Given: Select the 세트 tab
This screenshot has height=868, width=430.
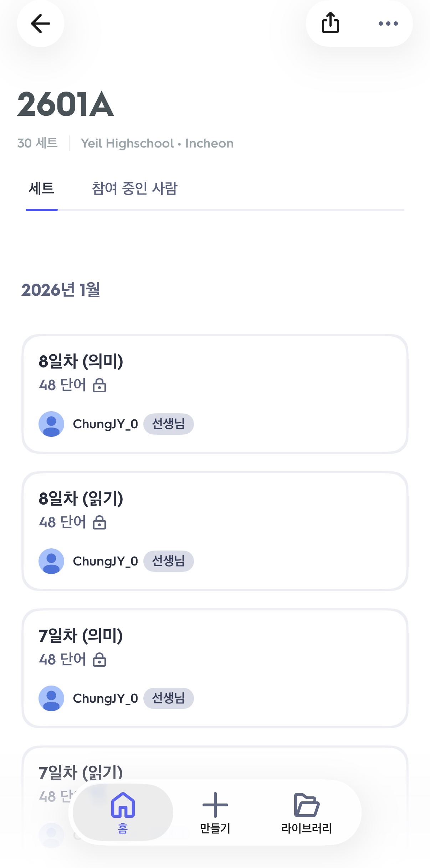Looking at the screenshot, I should coord(41,188).
